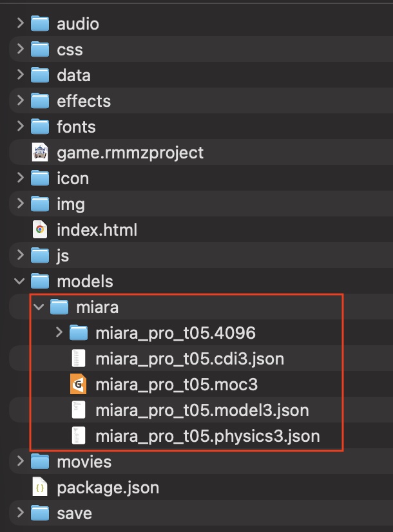Image resolution: width=393 pixels, height=532 pixels.
Task: Select the miara_pro_t05.moc3 file name
Action: tap(177, 385)
